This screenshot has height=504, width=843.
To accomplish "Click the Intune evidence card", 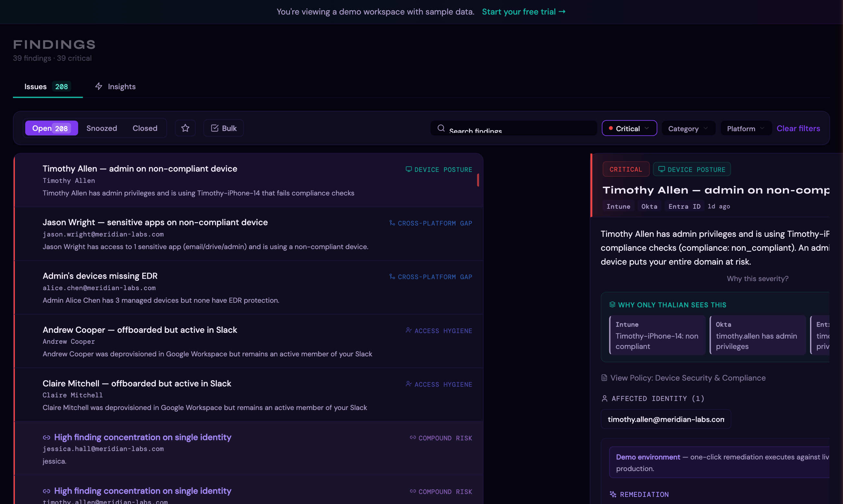I will 657,335.
